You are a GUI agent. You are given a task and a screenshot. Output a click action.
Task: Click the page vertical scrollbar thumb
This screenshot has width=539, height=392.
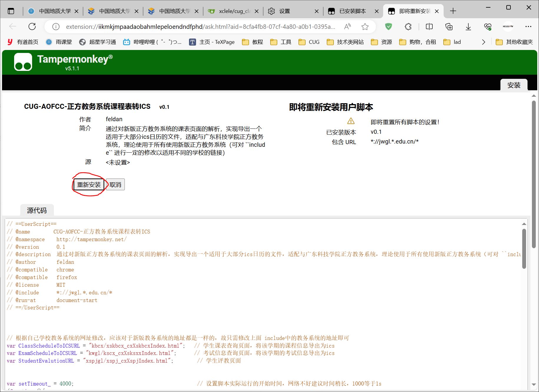click(534, 174)
